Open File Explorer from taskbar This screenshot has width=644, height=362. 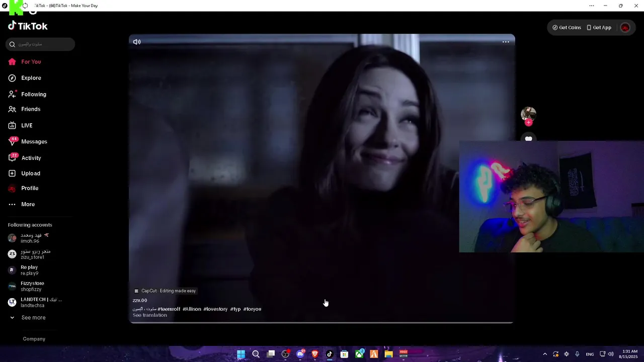click(388, 354)
